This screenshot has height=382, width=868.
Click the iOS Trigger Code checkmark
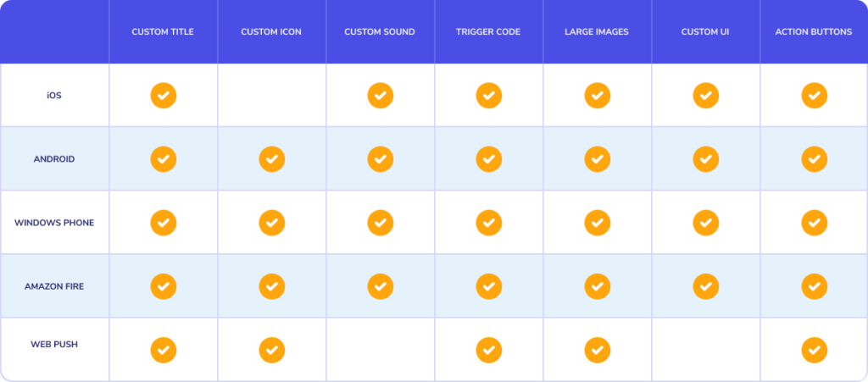click(x=489, y=96)
